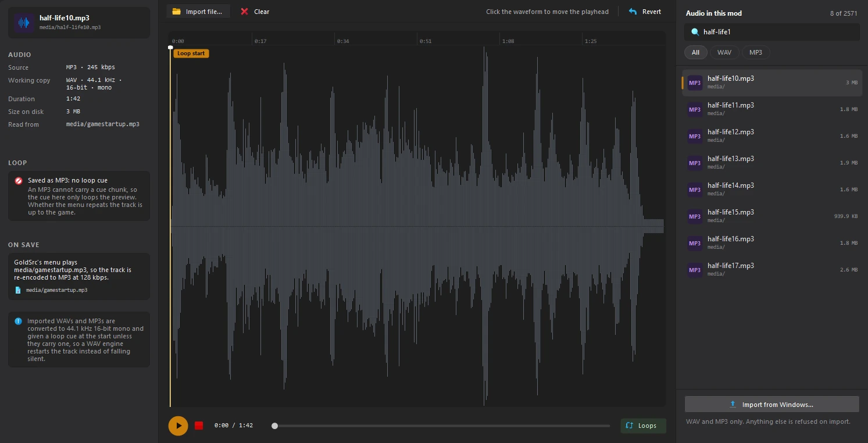Click the 0:00 / 1:42 playback time readout
Viewport: 868px width, 443px height.
tap(234, 426)
